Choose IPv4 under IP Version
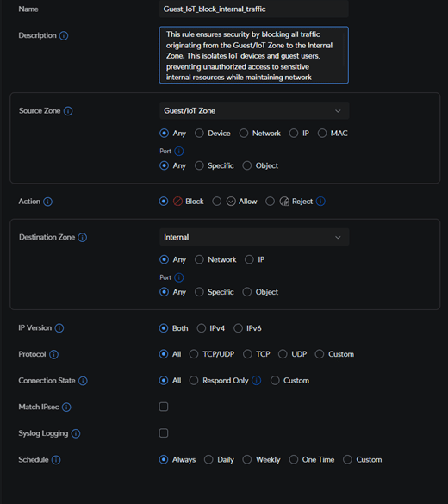The image size is (448, 504). (x=202, y=328)
